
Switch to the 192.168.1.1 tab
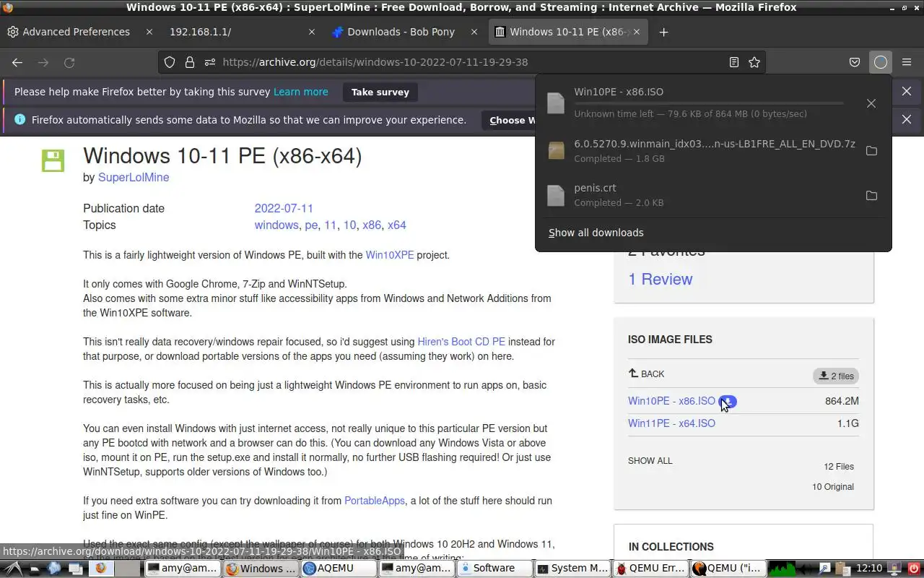[x=200, y=32]
